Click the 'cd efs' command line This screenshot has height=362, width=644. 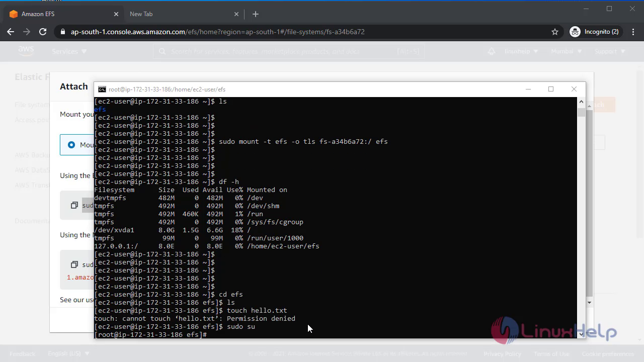tap(169, 295)
